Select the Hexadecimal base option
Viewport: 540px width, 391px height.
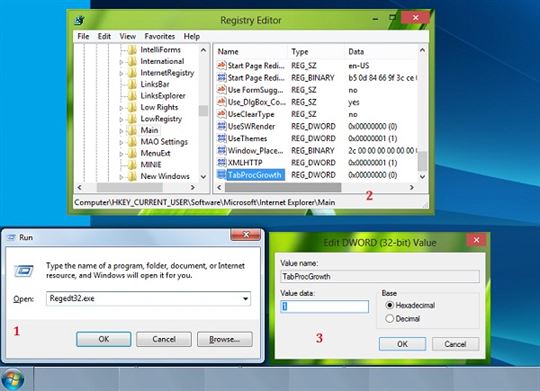click(390, 305)
